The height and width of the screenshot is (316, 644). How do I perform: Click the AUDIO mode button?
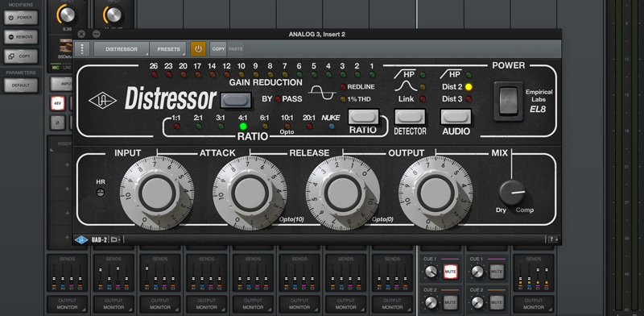point(456,117)
